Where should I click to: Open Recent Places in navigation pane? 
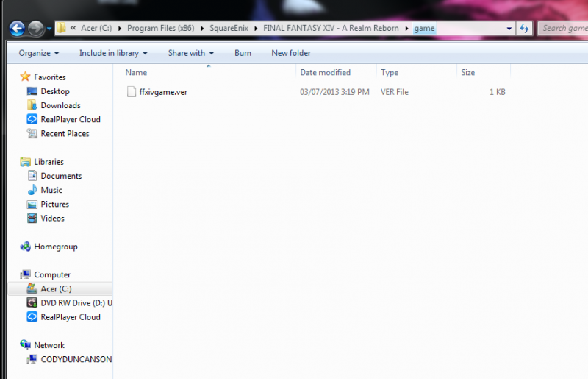point(65,134)
